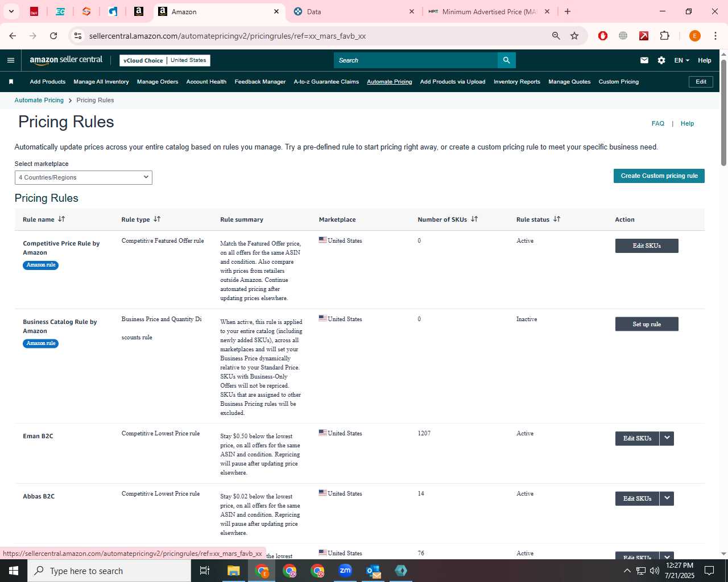Open browser extensions puzzle icon
Viewport: 728px width, 582px height.
664,36
